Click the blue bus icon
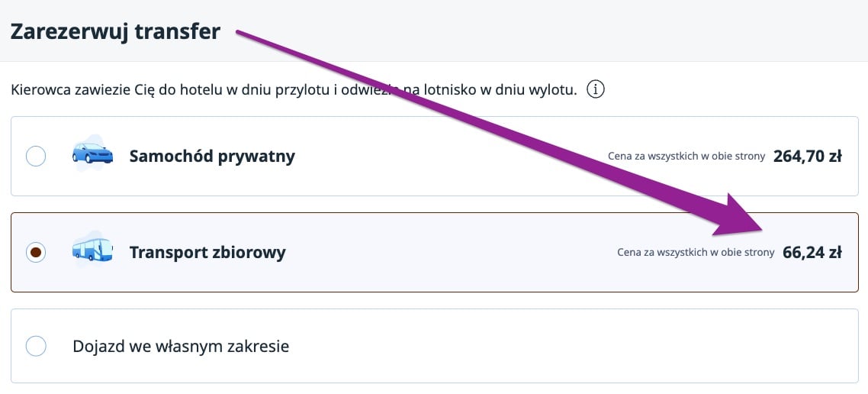 (x=92, y=250)
